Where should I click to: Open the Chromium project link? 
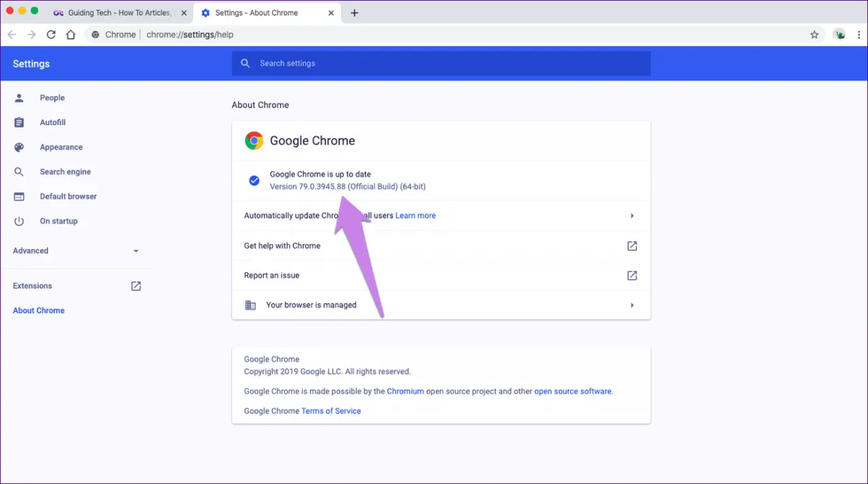[406, 391]
